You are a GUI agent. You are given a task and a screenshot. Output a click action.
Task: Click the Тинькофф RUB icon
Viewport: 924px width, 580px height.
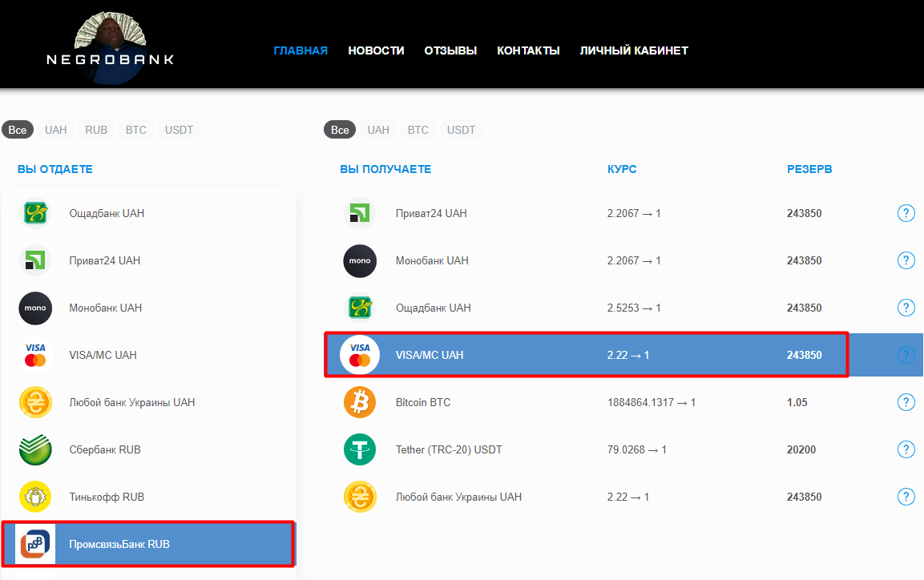tap(35, 497)
